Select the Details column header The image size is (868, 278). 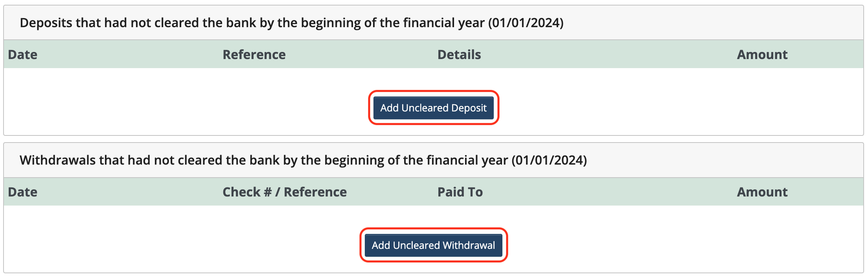point(459,54)
